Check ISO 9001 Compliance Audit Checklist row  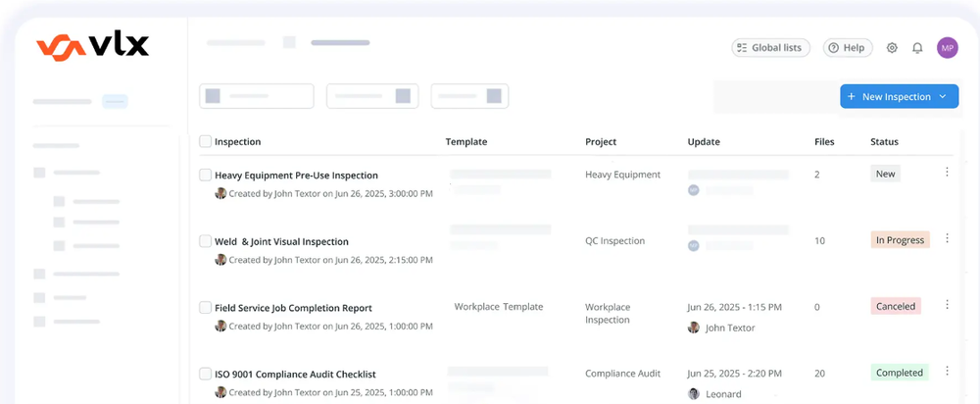(x=205, y=374)
